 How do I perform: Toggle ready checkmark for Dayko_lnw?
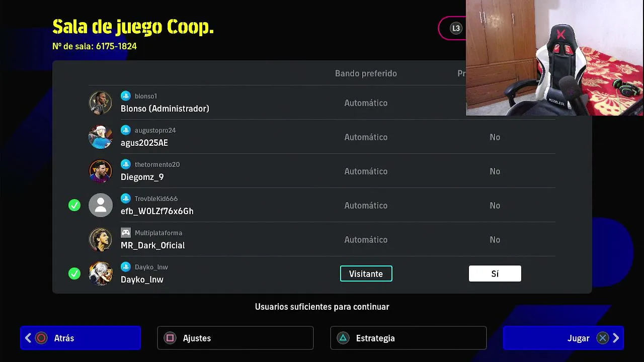[x=74, y=274]
